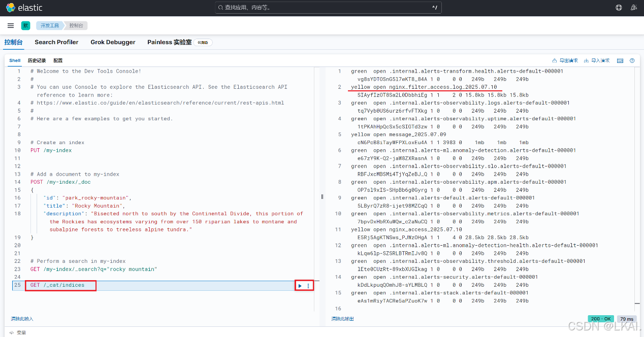Click nginx_filter_access_log_2025.07.10 output row
This screenshot has height=337, width=644.
424,87
